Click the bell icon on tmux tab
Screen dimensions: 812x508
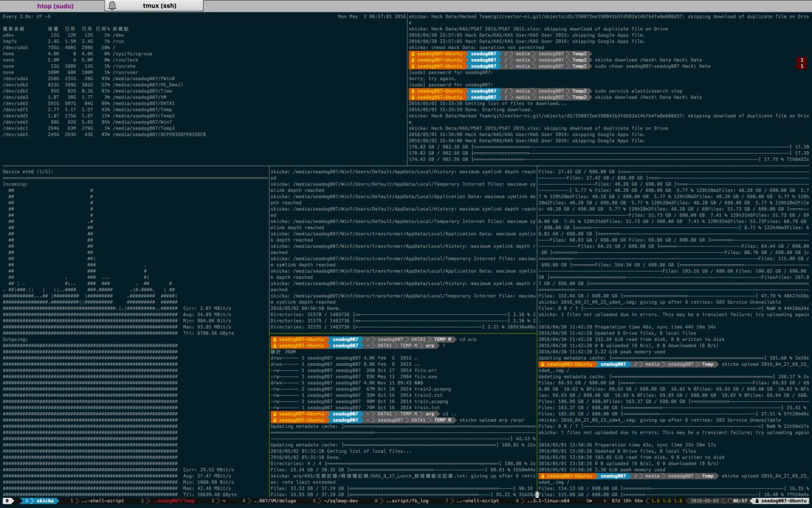(x=112, y=6)
